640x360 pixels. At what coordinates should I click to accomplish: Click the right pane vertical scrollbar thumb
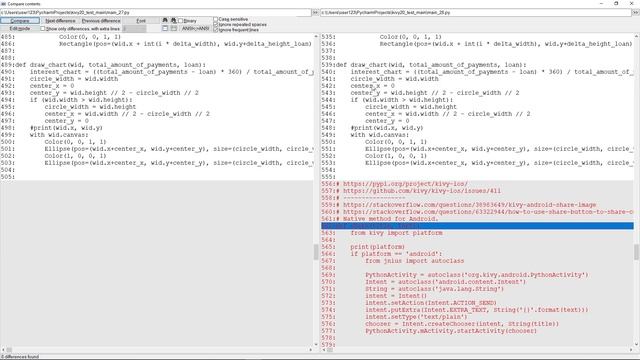636,252
